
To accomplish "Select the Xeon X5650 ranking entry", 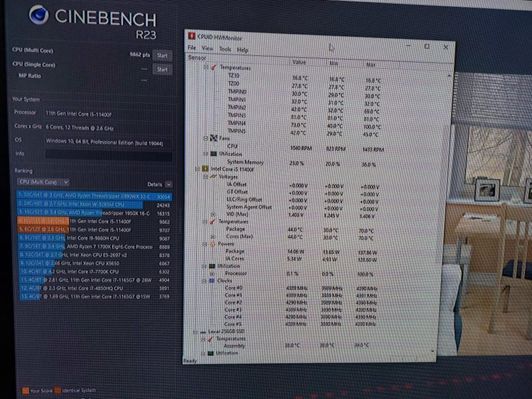I will tap(94, 263).
